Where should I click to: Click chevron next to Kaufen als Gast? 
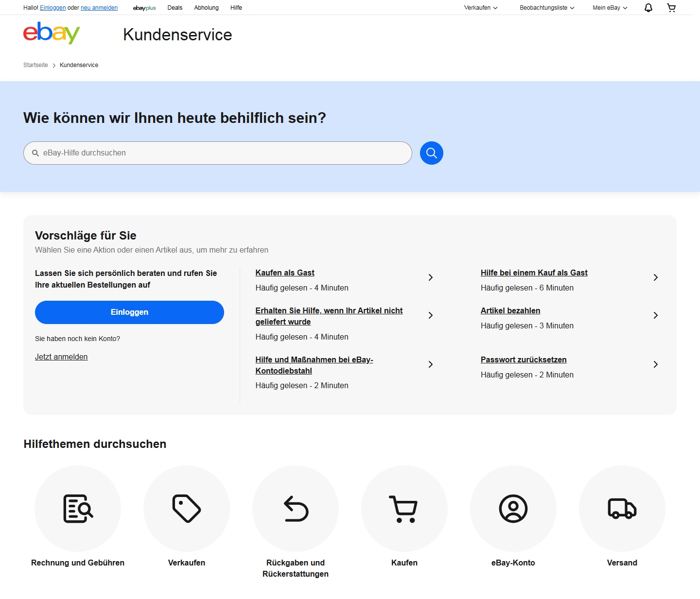(x=431, y=277)
